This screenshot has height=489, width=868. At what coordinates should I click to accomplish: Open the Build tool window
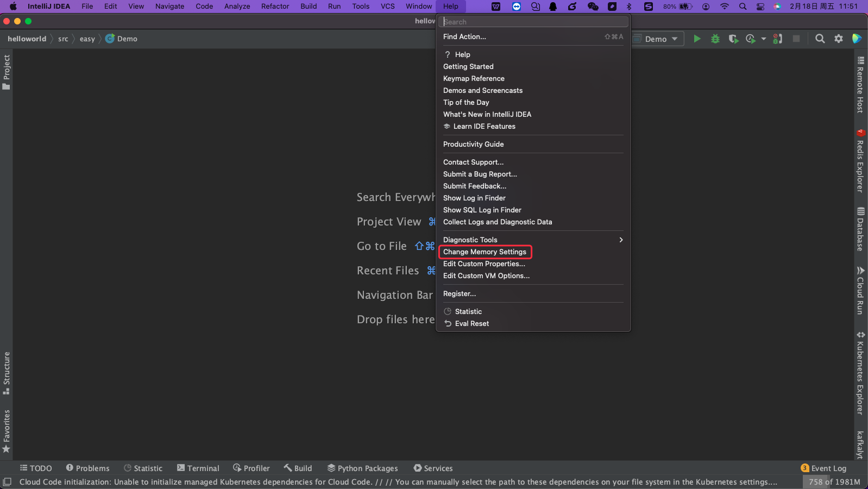pos(298,468)
